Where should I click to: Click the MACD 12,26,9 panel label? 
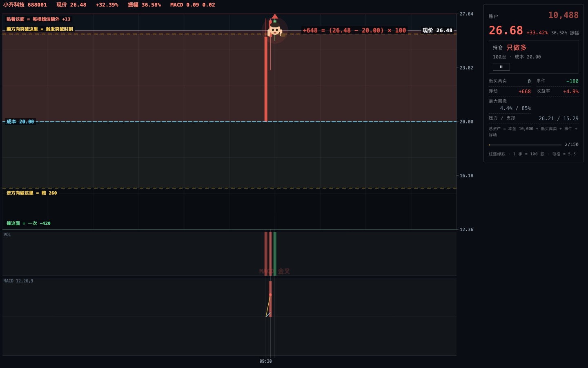pyautogui.click(x=18, y=281)
